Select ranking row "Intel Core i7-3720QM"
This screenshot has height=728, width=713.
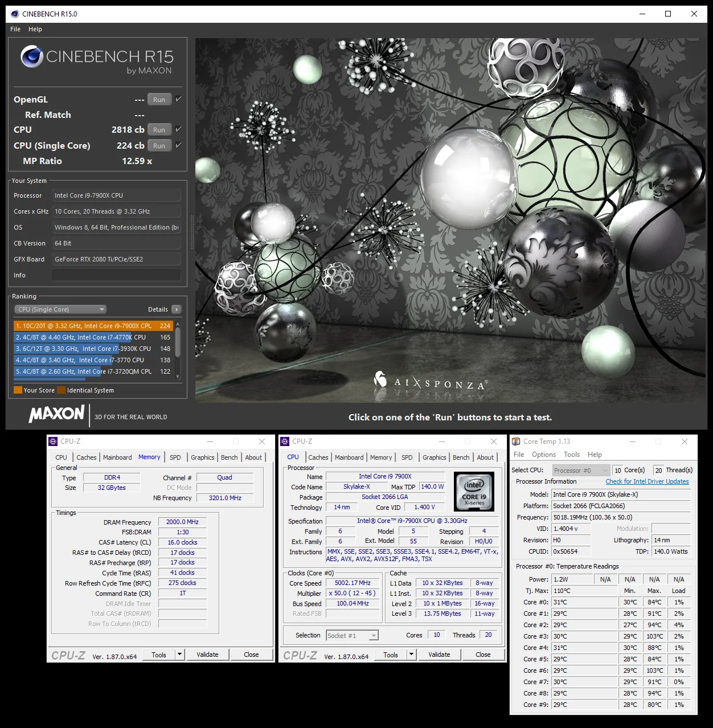click(93, 371)
